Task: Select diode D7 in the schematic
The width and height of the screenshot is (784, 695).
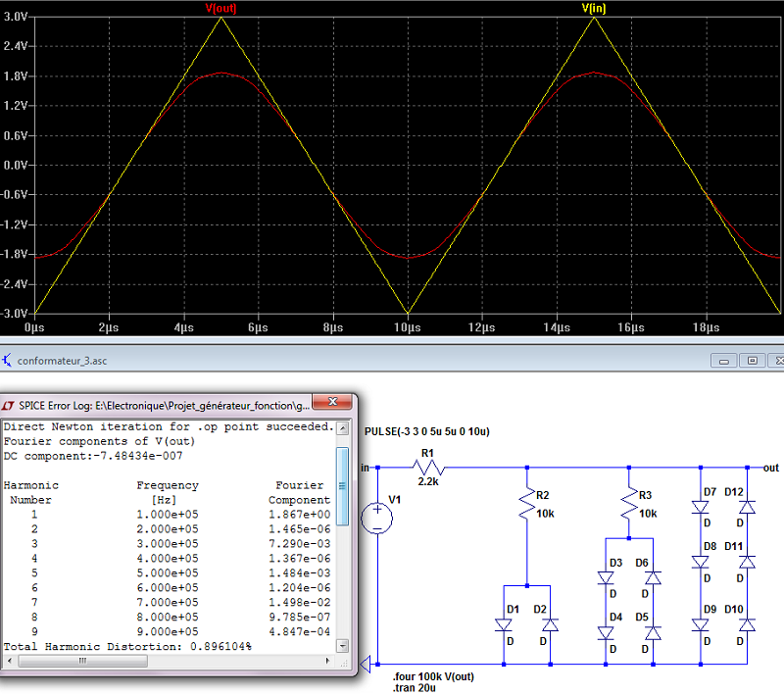Action: click(x=700, y=507)
